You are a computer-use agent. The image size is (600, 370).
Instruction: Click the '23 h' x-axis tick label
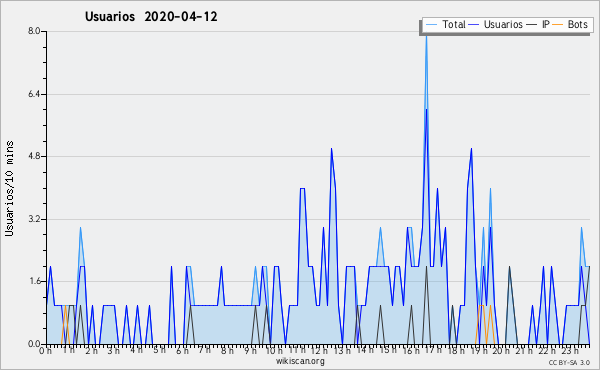pos(570,351)
